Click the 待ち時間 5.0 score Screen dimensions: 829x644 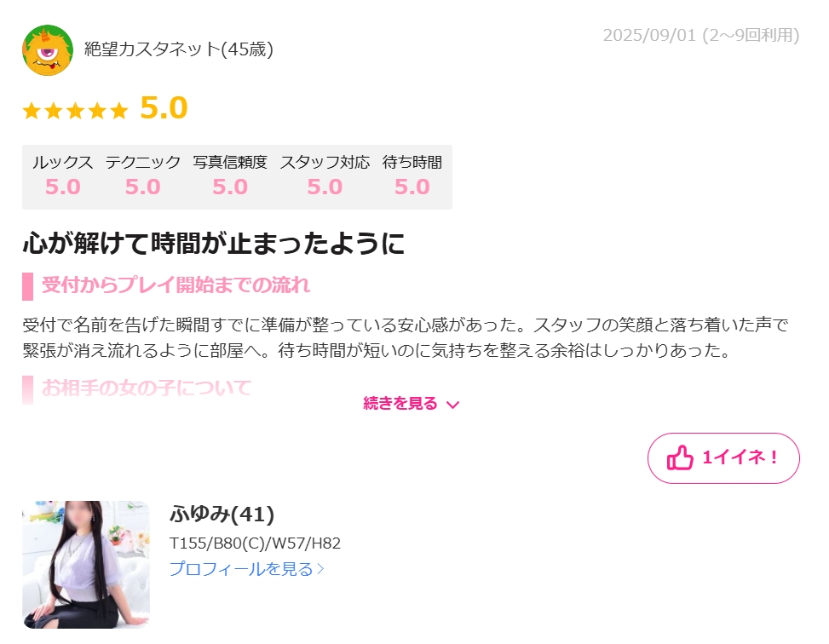pos(412,187)
